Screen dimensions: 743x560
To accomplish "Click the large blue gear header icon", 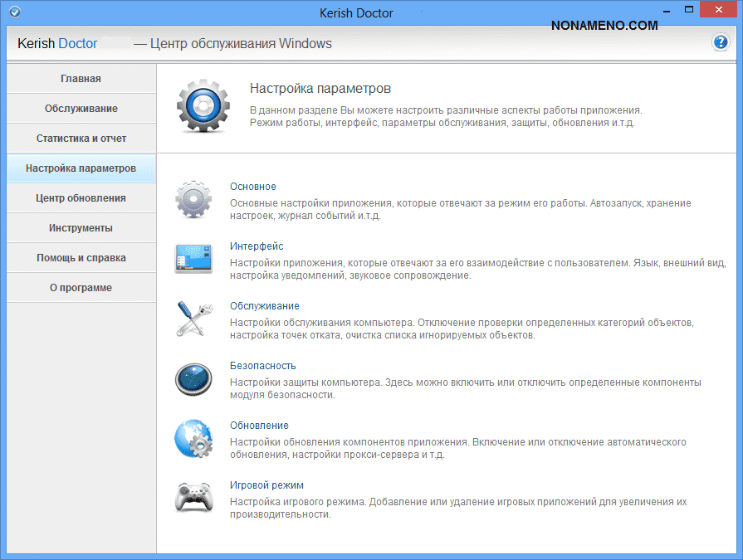I will 202,106.
